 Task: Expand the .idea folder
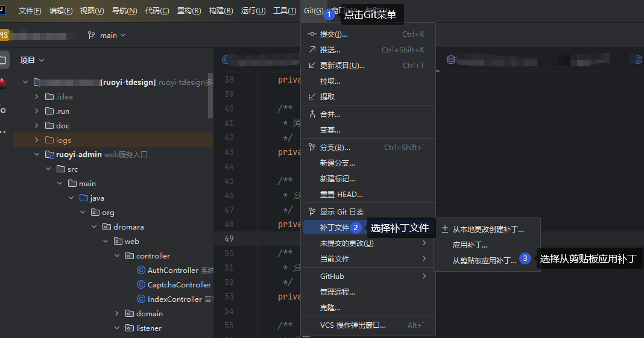click(37, 97)
